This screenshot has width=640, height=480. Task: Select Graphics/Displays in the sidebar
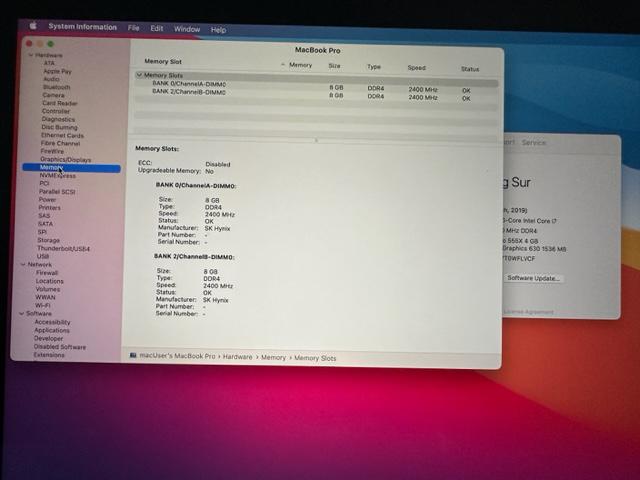(x=65, y=159)
